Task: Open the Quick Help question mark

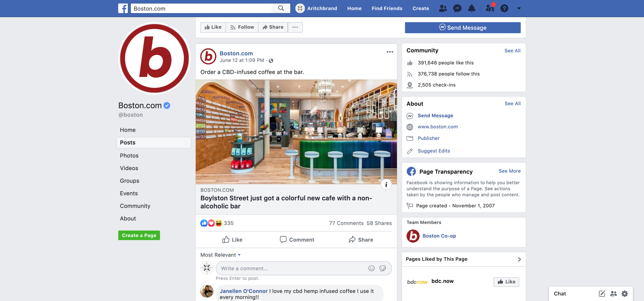Action: coord(504,9)
